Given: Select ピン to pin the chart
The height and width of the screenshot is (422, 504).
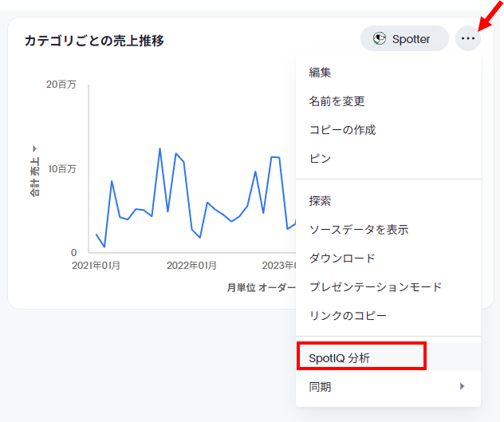Looking at the screenshot, I should pyautogui.click(x=320, y=159).
